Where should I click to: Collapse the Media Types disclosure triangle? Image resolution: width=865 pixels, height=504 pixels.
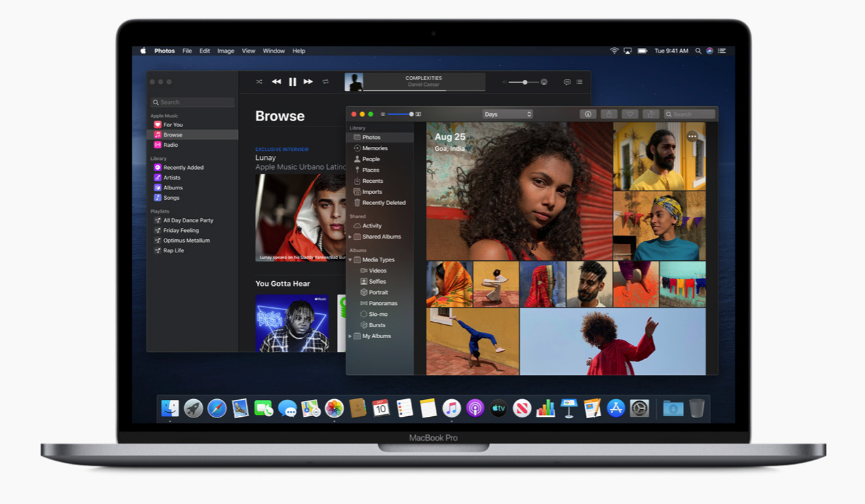click(350, 260)
